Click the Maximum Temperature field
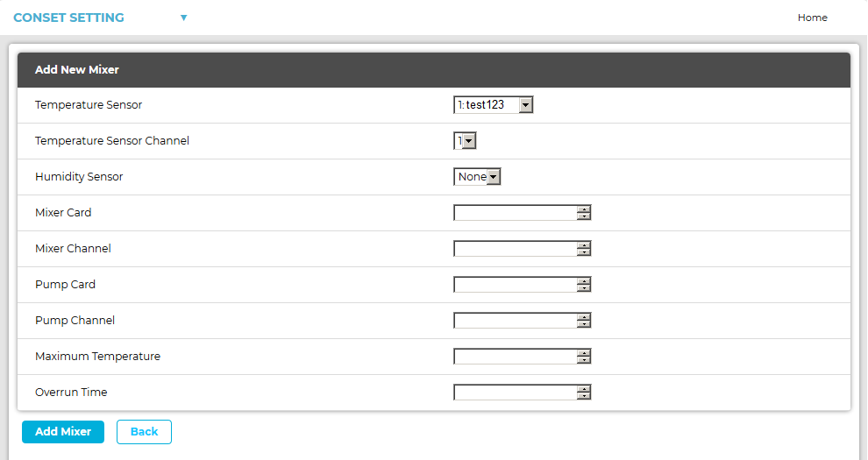This screenshot has width=868, height=460. pyautogui.click(x=515, y=357)
